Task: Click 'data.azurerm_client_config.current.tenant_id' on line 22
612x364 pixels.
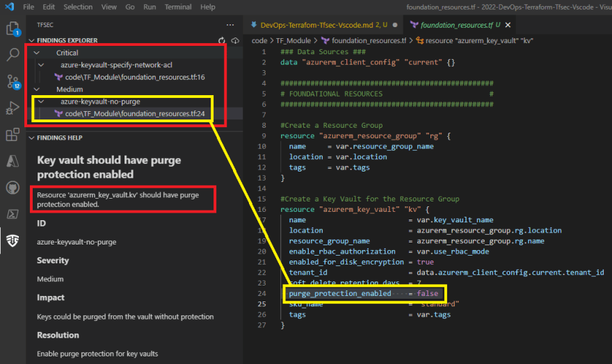Action: (510, 272)
